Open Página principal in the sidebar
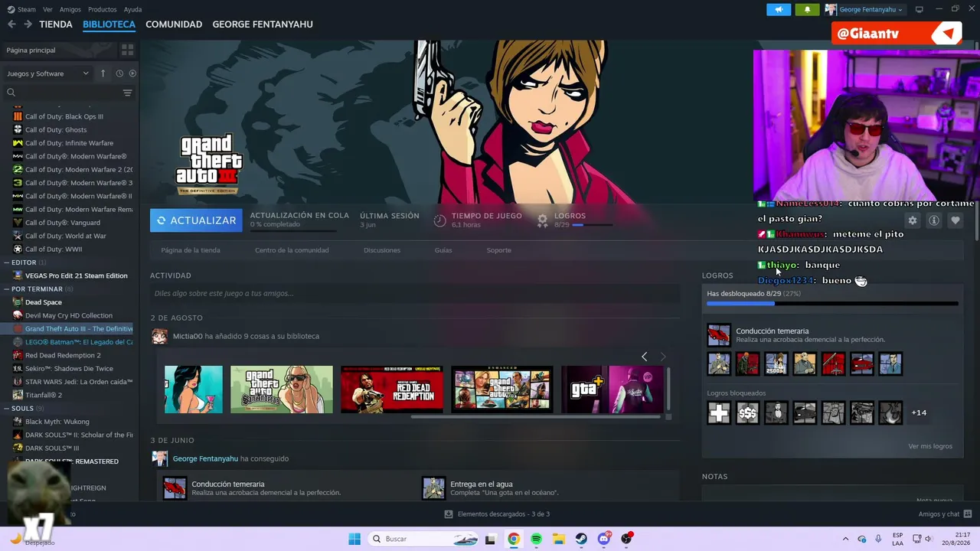The height and width of the screenshot is (551, 980). 58,50
